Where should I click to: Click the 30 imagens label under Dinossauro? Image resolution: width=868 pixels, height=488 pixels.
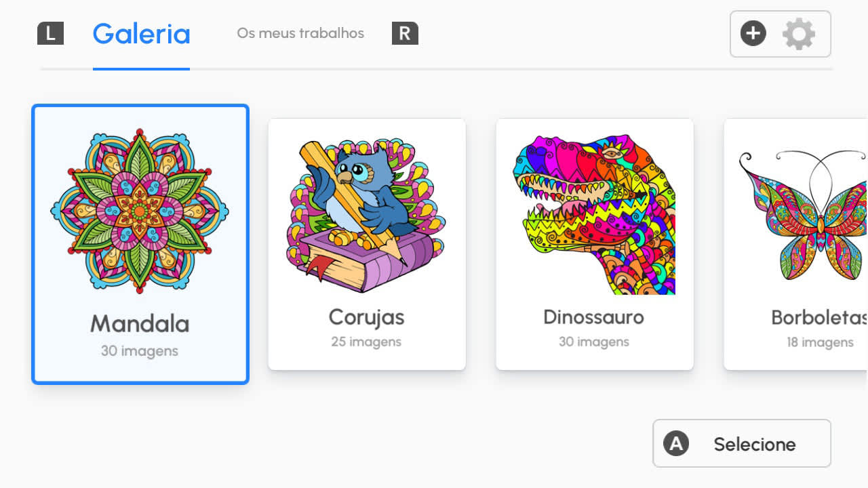(594, 342)
